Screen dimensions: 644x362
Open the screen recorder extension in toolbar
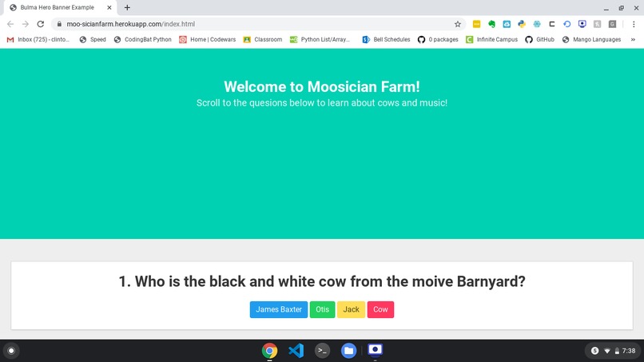coord(582,24)
